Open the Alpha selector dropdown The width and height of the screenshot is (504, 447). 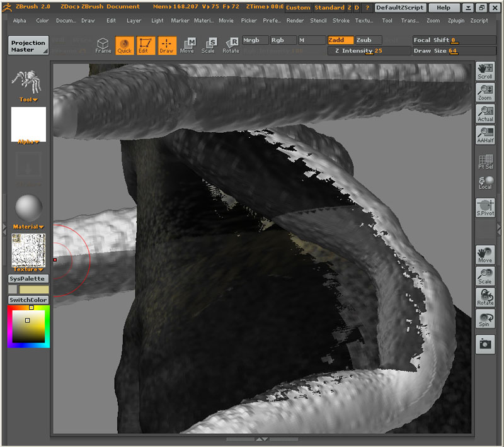click(x=28, y=142)
